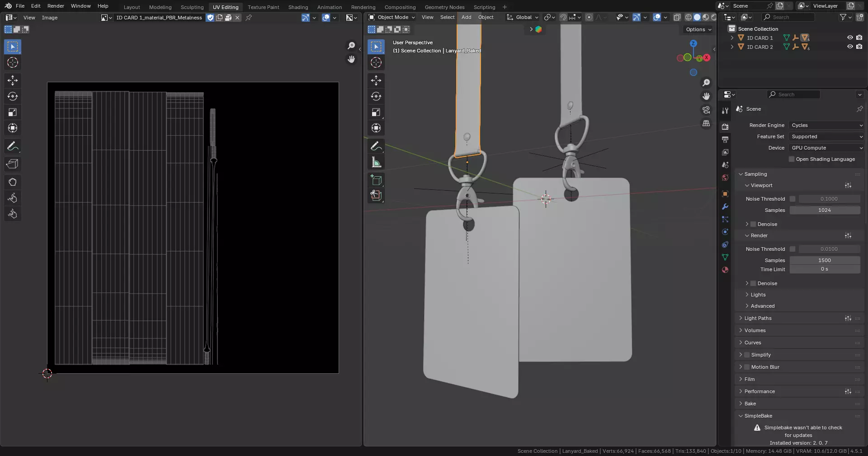Open the File menu

coord(20,6)
